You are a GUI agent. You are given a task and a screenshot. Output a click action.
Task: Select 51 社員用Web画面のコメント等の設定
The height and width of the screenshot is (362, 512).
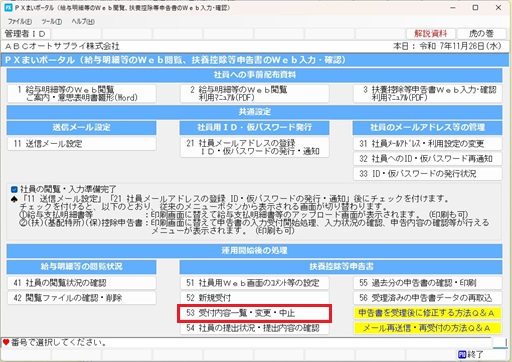pos(255,283)
